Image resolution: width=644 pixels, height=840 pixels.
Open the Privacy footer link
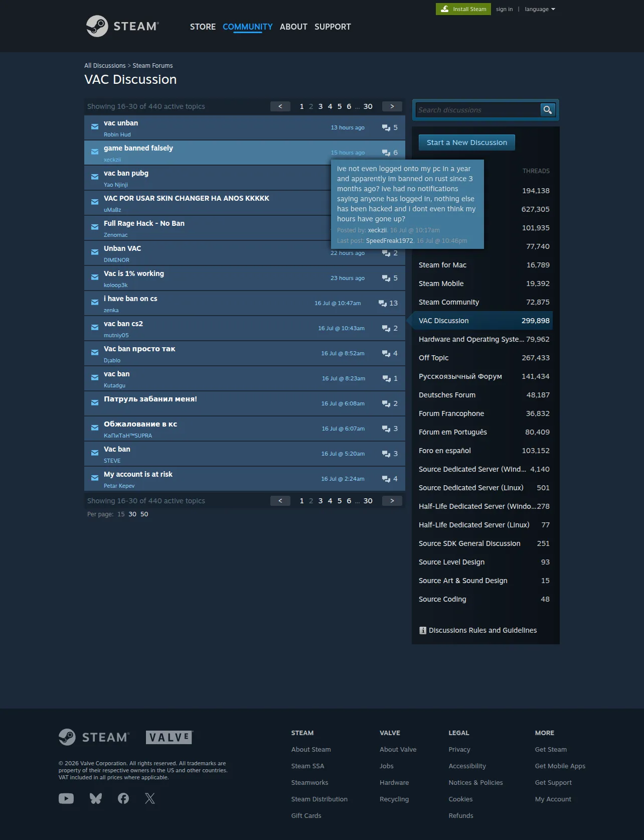pyautogui.click(x=459, y=749)
